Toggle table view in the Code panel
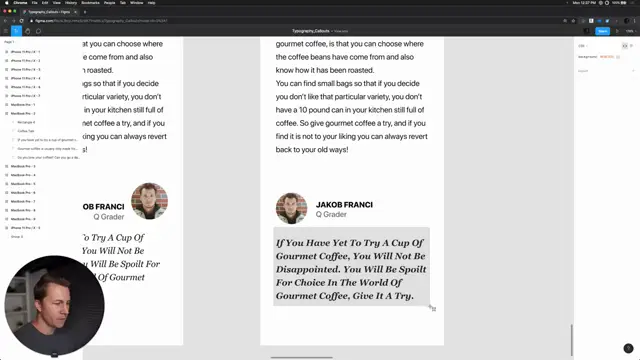Viewport: 640px width, 360px height. coord(624,46)
